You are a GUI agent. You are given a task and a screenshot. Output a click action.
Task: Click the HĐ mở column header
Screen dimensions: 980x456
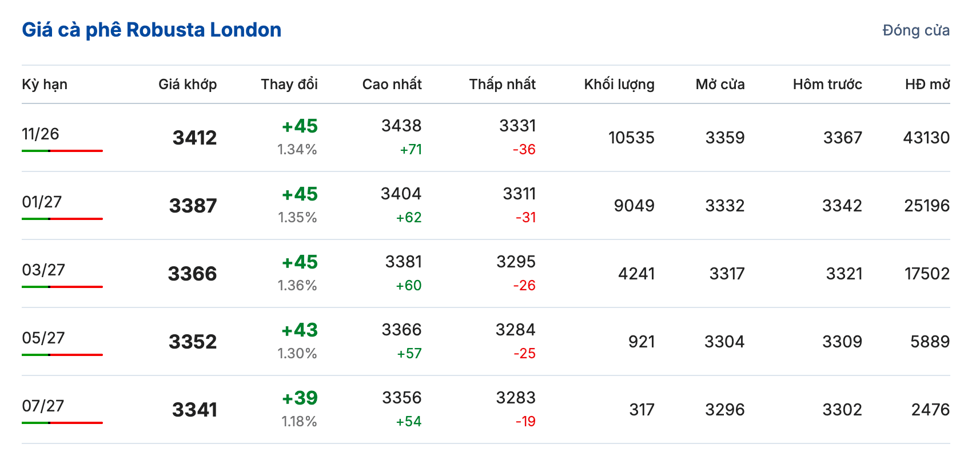(x=927, y=85)
